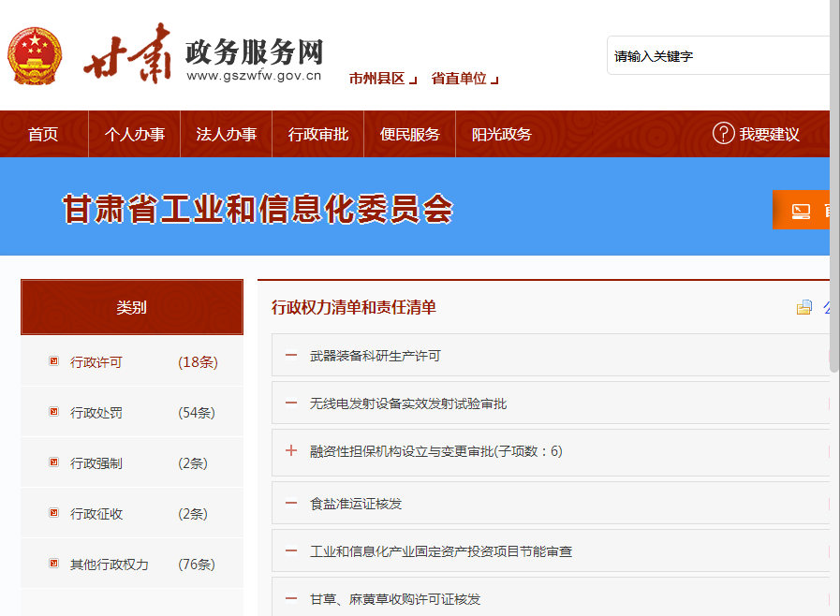The width and height of the screenshot is (840, 616).
Task: Click the red bullet icon beside 行政强制
Action: (x=53, y=462)
